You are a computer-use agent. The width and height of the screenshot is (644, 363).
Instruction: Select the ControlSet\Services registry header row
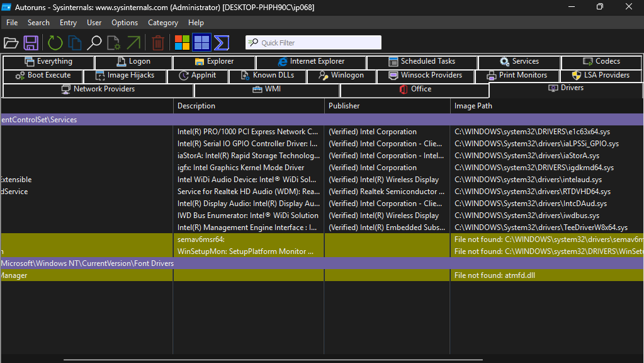click(322, 120)
